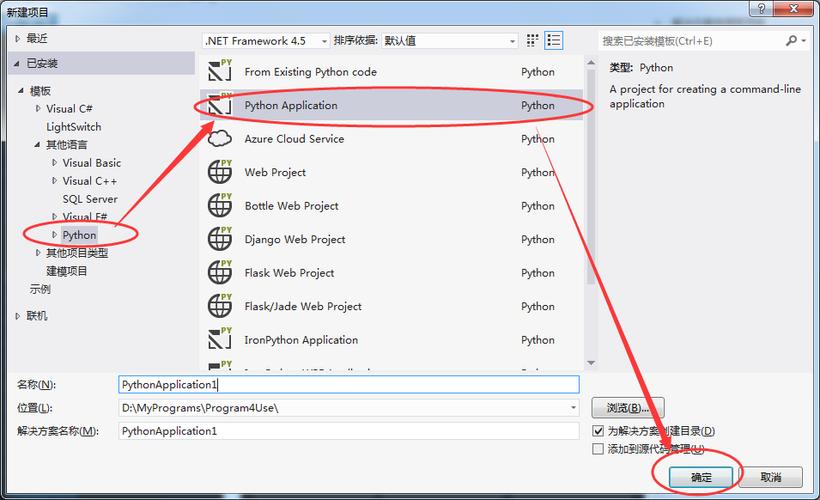Click the help question mark button
This screenshot has height=500, width=820.
(x=761, y=8)
